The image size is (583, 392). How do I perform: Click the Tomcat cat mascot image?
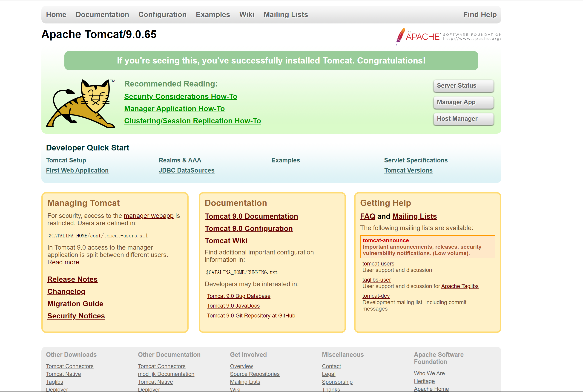[81, 104]
